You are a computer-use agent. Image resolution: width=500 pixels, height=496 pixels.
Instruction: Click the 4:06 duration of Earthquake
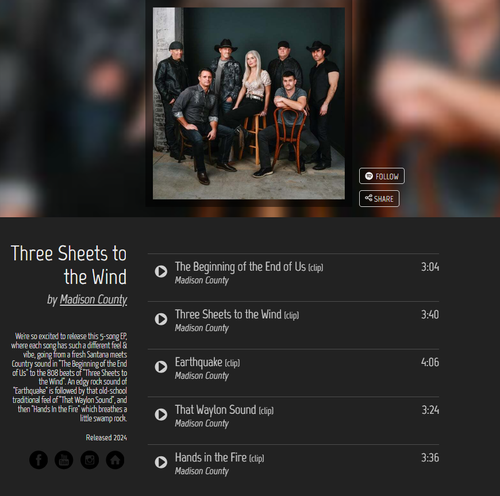click(x=430, y=362)
